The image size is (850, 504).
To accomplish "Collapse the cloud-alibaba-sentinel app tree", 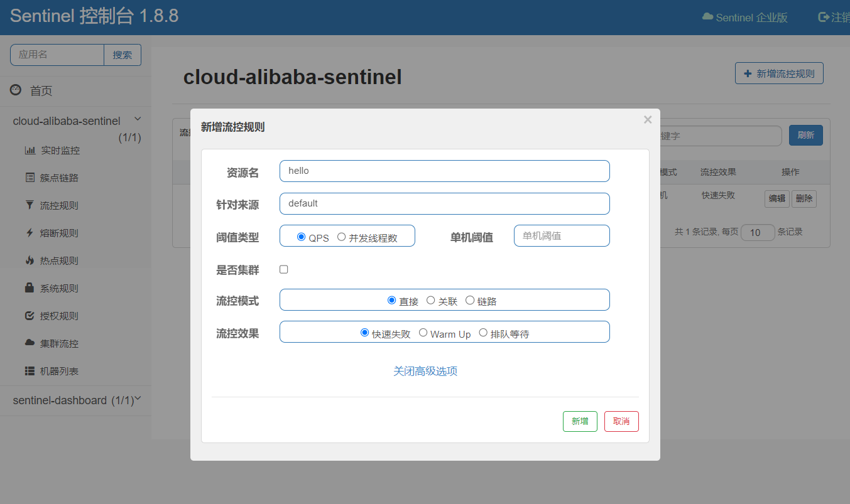I will [138, 119].
